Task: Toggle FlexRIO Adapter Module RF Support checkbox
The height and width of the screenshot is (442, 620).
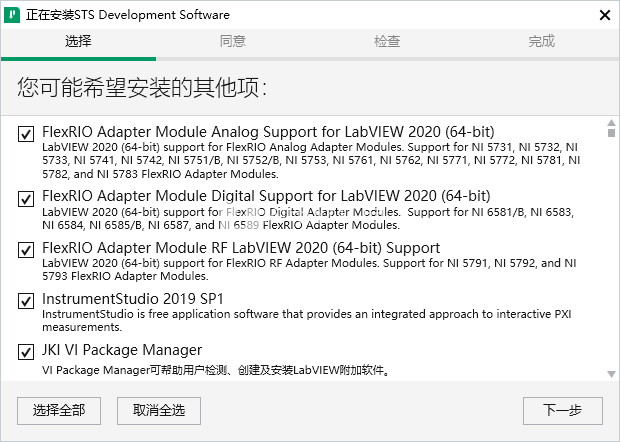Action: tap(26, 250)
